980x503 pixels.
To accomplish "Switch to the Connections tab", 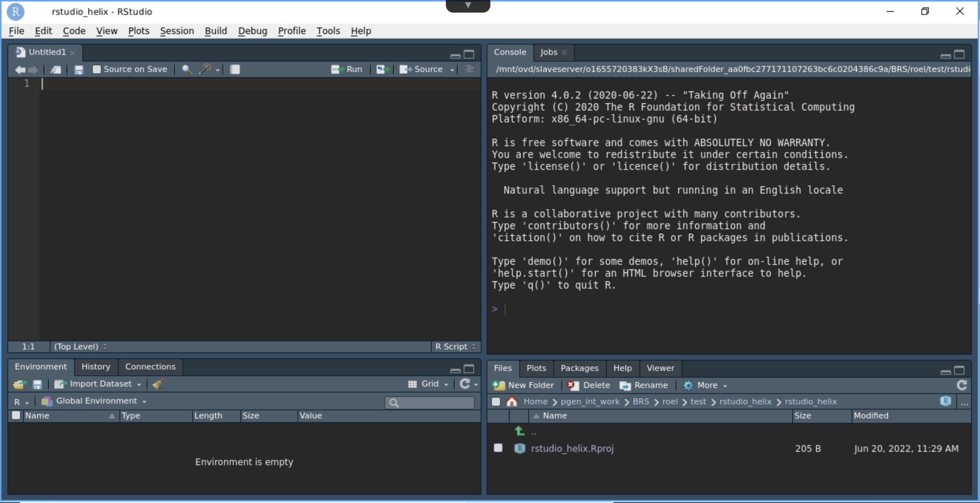I will pos(150,366).
